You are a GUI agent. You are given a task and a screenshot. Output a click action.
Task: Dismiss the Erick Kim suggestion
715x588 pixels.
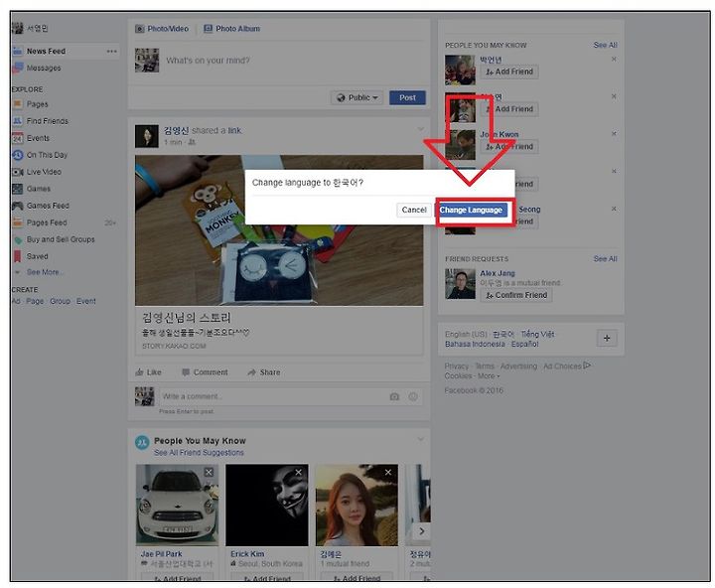point(298,473)
